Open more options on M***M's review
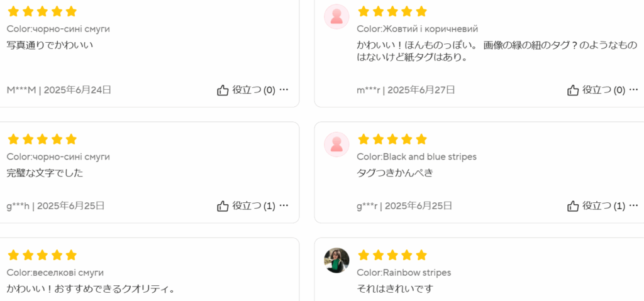This screenshot has width=644, height=301. (x=284, y=89)
